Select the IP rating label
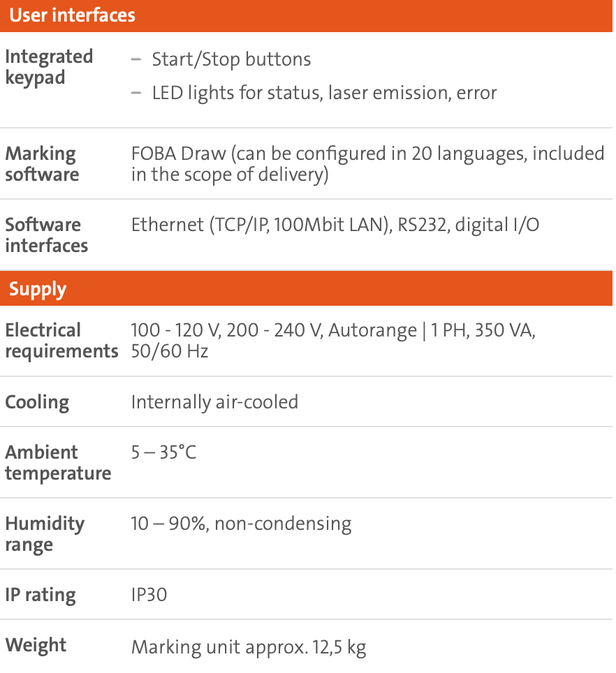Viewport: 616px width, 673px height. 41,596
